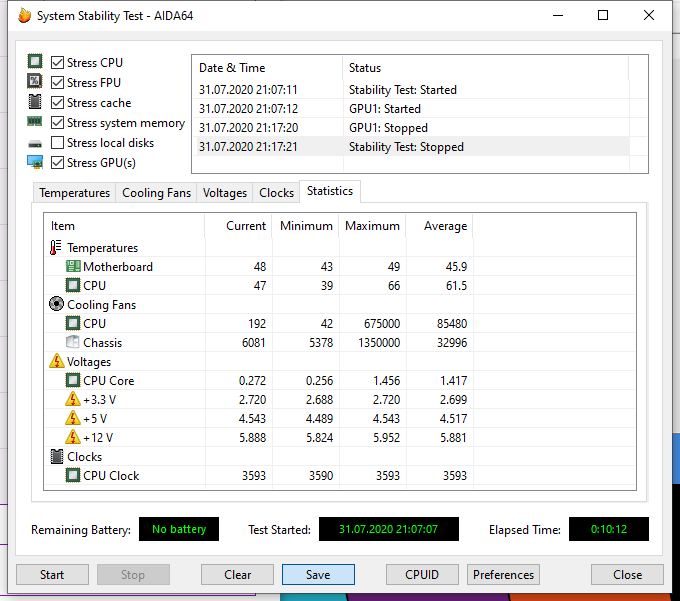
Task: Click the Cooling Fans group row label
Action: (x=101, y=305)
